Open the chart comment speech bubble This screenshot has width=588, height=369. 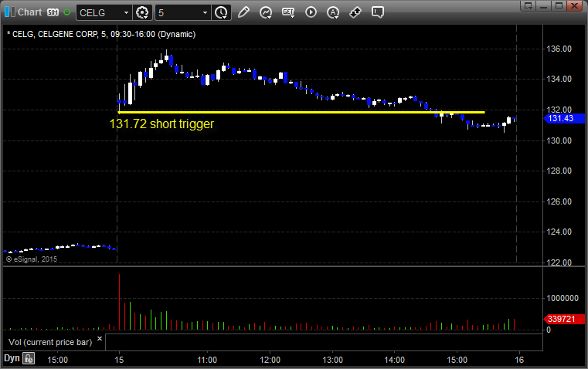[x=378, y=12]
